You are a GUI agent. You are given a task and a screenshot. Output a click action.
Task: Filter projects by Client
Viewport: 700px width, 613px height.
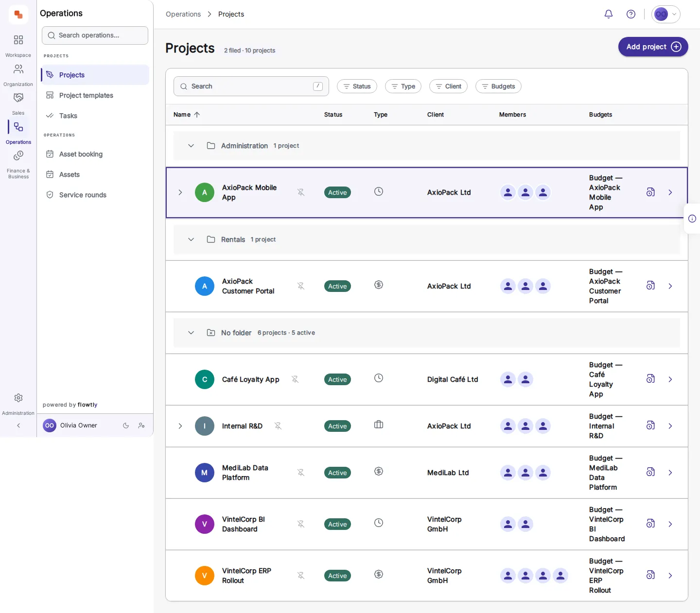pyautogui.click(x=448, y=86)
